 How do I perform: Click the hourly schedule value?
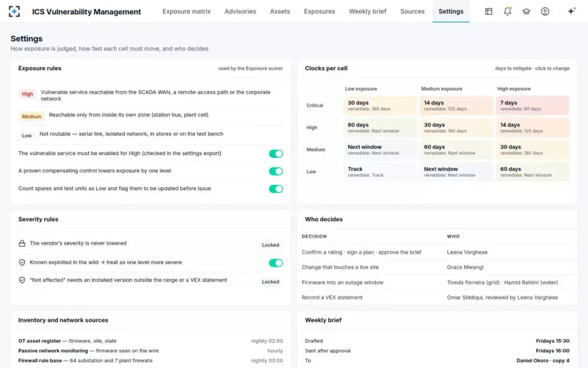(275, 351)
